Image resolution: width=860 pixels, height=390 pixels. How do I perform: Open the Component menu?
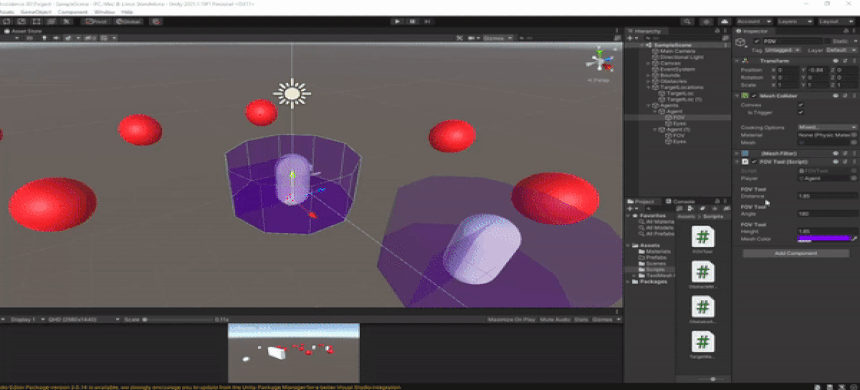(72, 12)
